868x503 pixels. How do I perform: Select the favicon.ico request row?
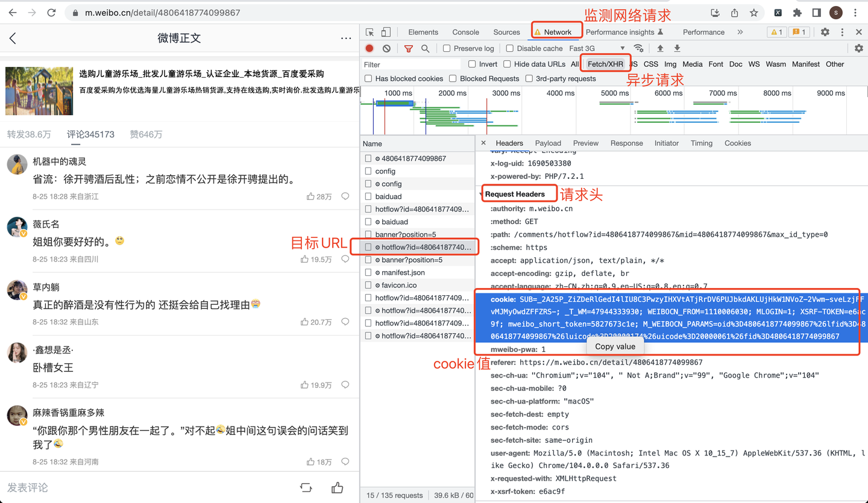click(x=417, y=285)
